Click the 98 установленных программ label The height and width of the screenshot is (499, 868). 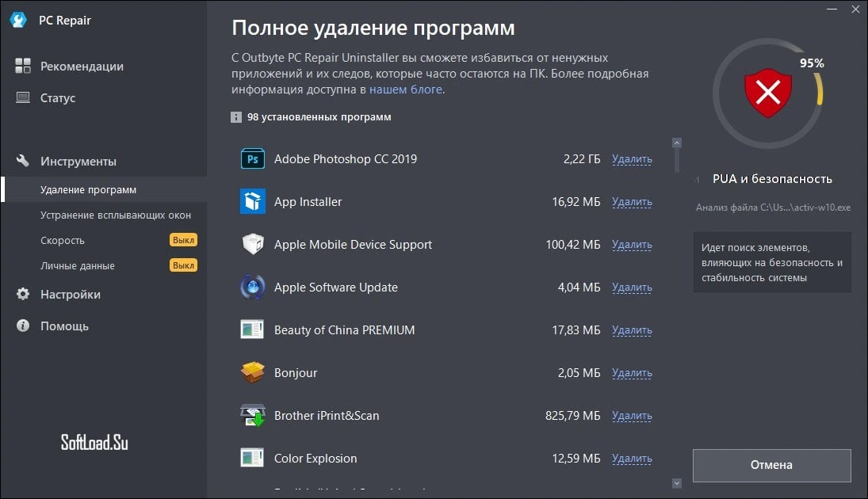[319, 117]
